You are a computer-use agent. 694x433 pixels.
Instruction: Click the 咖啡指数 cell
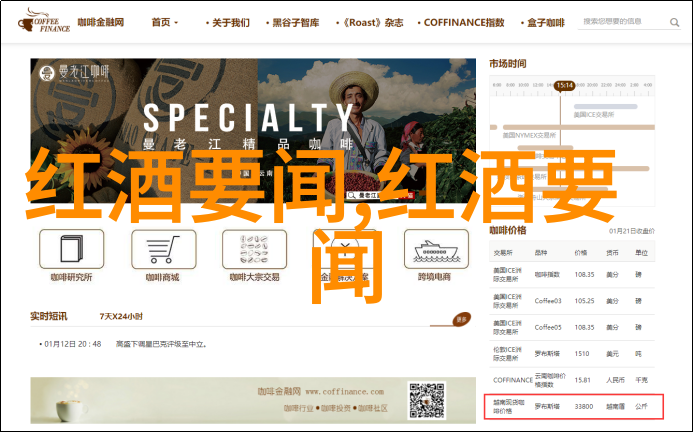547,275
